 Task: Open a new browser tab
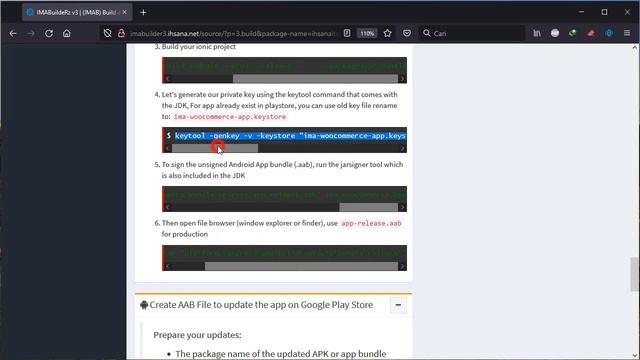point(143,12)
